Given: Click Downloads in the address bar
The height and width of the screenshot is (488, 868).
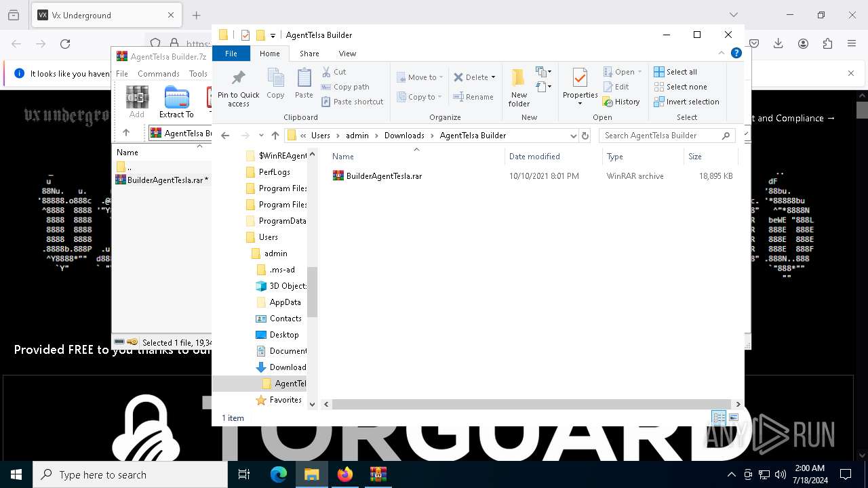Looking at the screenshot, I should coord(404,136).
